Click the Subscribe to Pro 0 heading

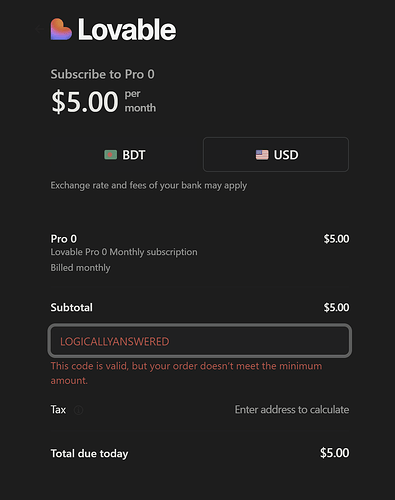(x=103, y=74)
